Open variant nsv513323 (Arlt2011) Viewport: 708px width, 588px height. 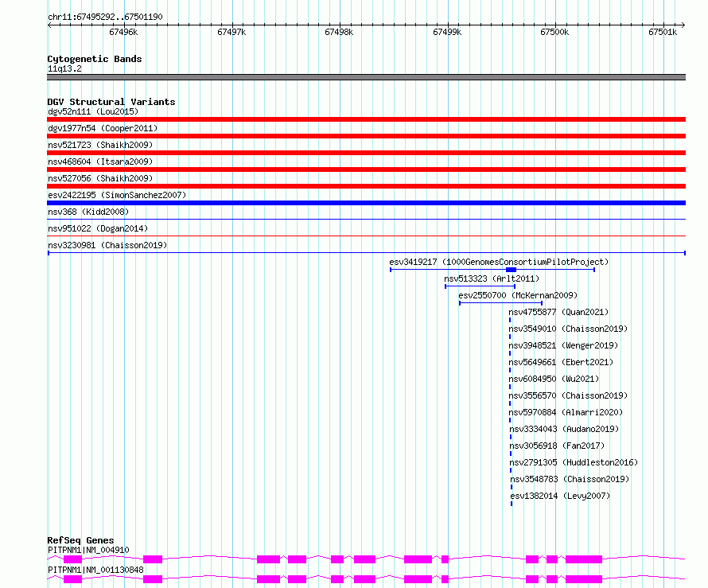(x=492, y=278)
